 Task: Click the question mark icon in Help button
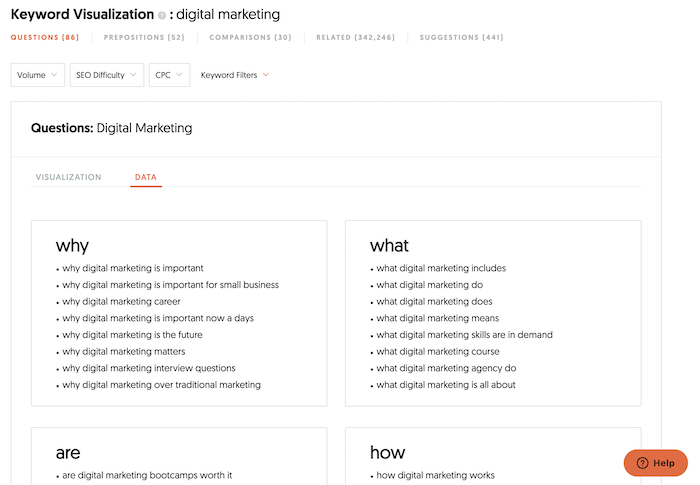click(643, 463)
